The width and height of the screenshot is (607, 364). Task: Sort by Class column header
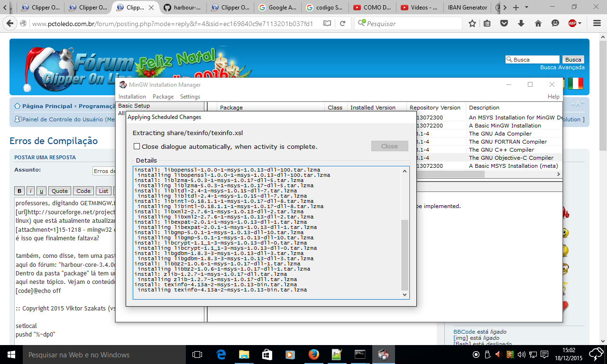(336, 108)
